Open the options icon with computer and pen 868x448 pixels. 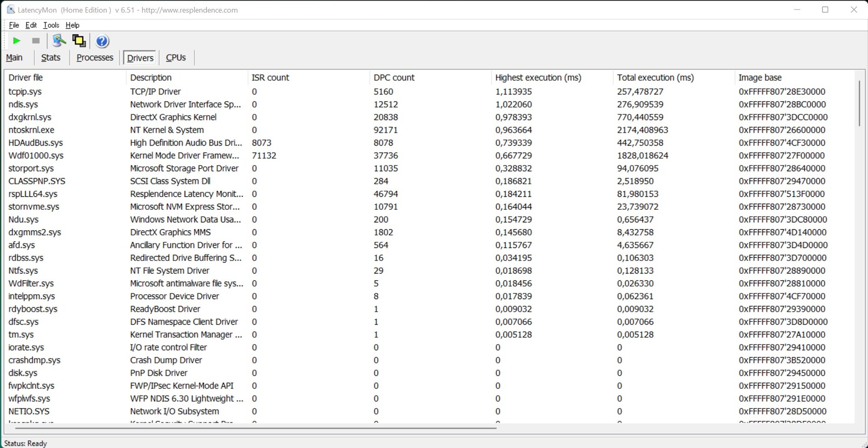[59, 41]
